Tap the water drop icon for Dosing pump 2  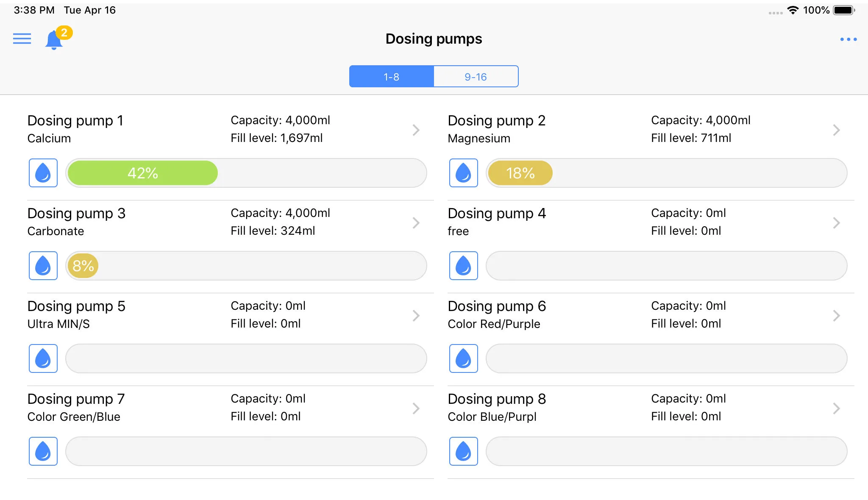pyautogui.click(x=463, y=173)
